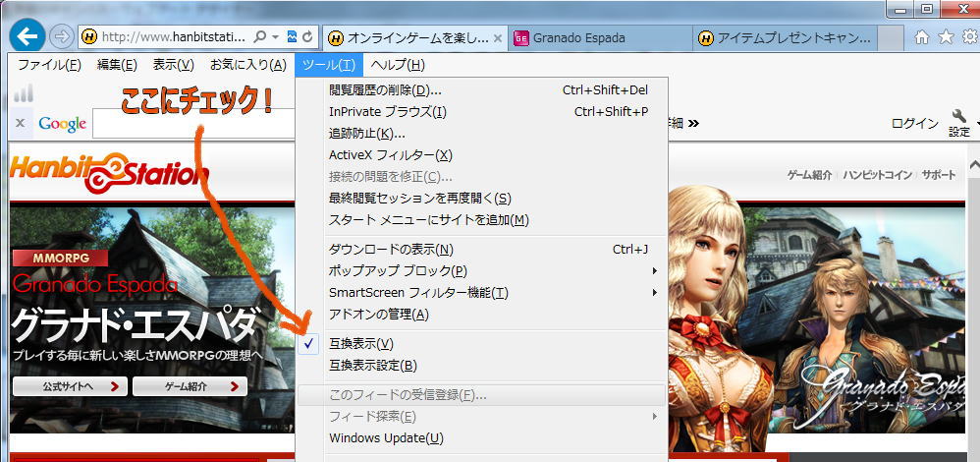Open the ゲーム紹介 link in site header
Screen dimensions: 980x462
click(809, 175)
